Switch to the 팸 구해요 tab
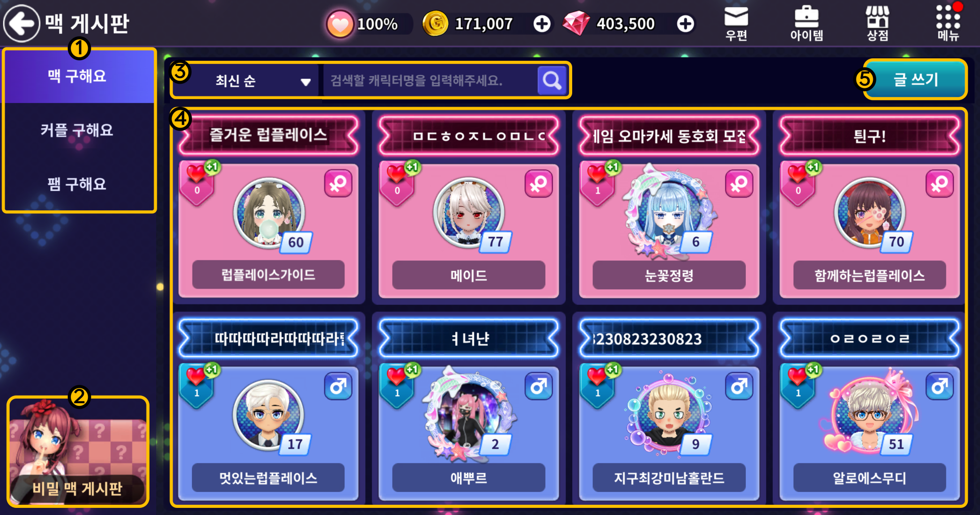Screen dimensions: 980x515 pos(78,184)
